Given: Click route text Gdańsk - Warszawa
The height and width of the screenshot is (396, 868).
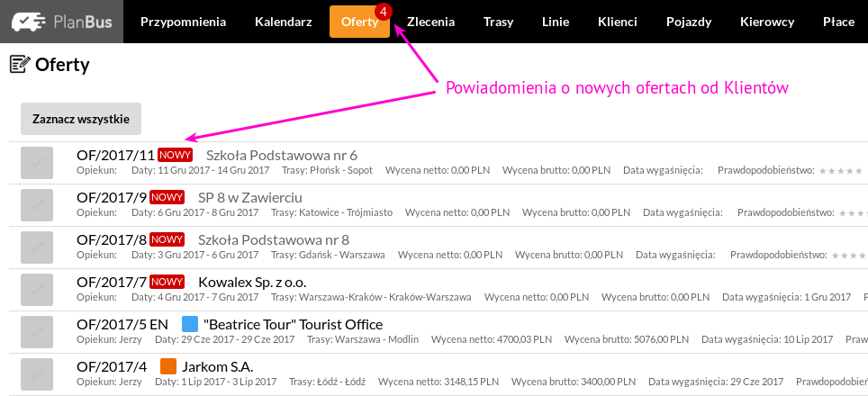Looking at the screenshot, I should point(341,255).
